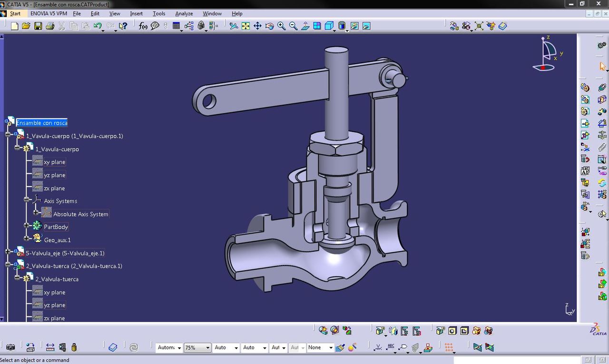Open the Window menu
The height and width of the screenshot is (364, 609).
pos(212,13)
